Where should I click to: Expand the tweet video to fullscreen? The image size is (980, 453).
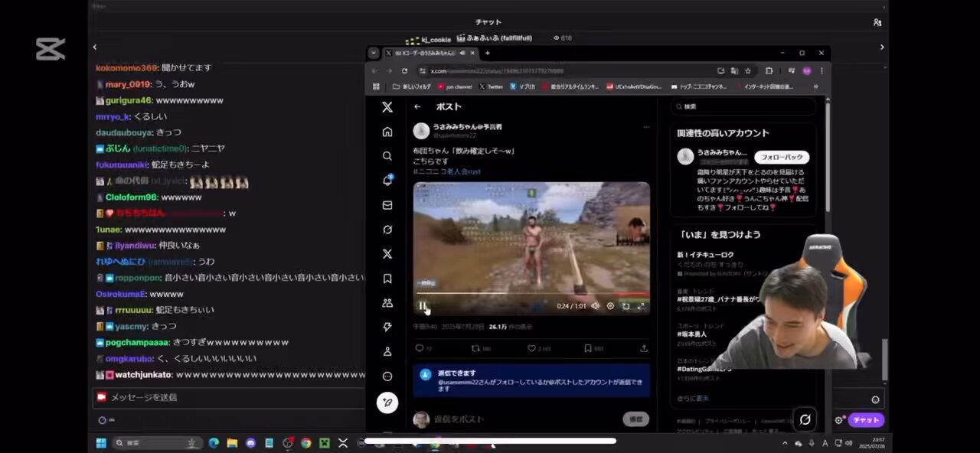(641, 306)
